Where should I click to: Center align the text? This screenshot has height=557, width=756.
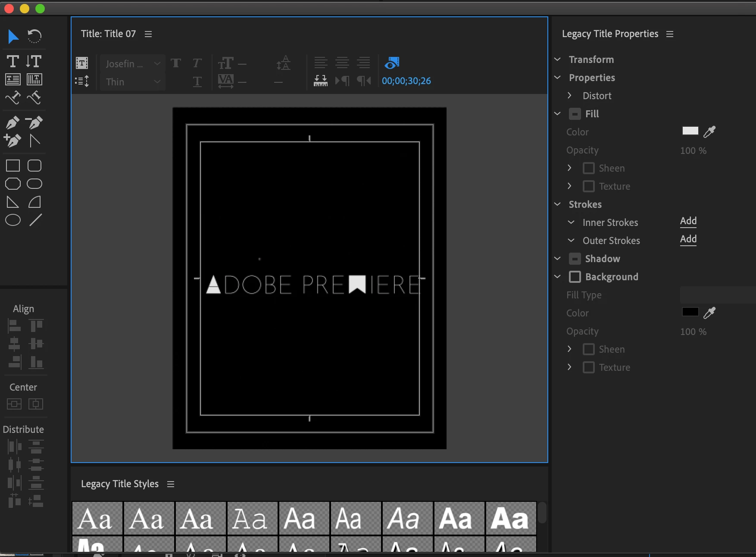[342, 63]
